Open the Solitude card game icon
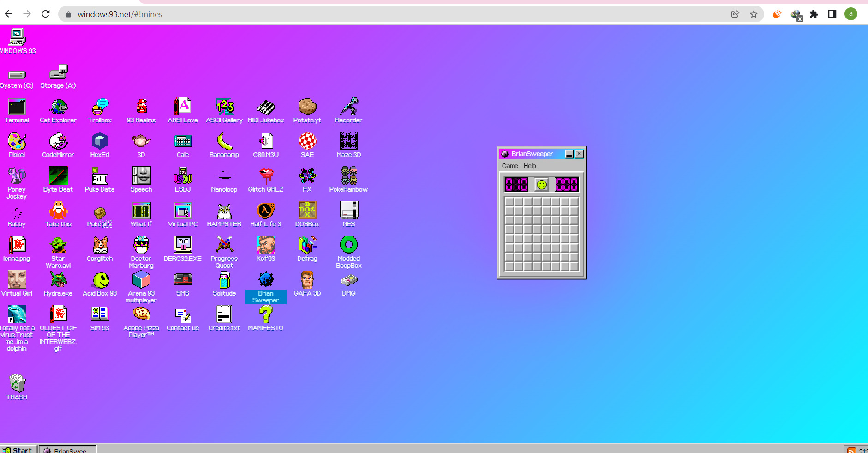This screenshot has width=868, height=453. [x=224, y=280]
